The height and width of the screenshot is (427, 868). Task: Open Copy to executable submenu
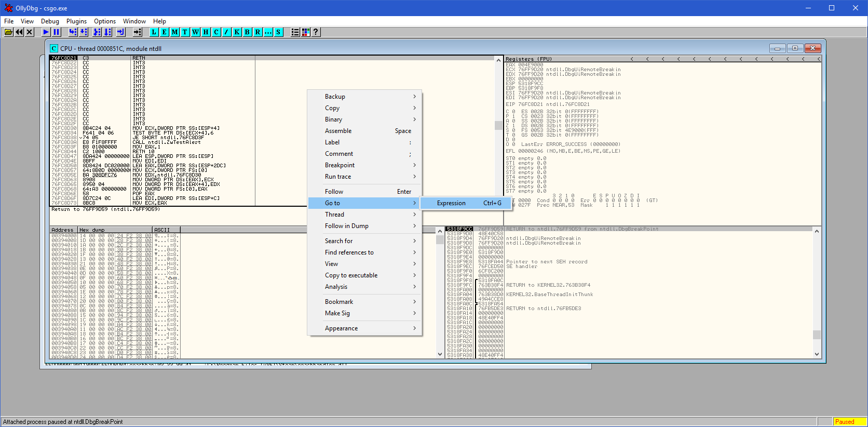click(x=365, y=275)
